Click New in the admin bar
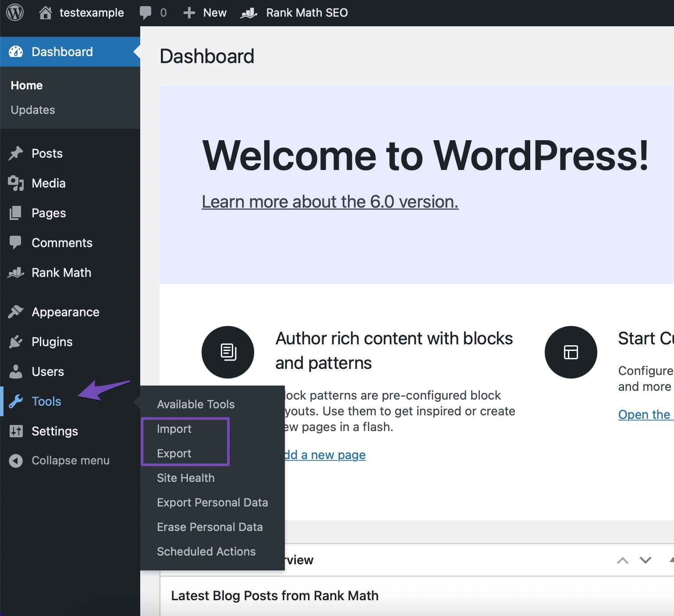 tap(215, 13)
